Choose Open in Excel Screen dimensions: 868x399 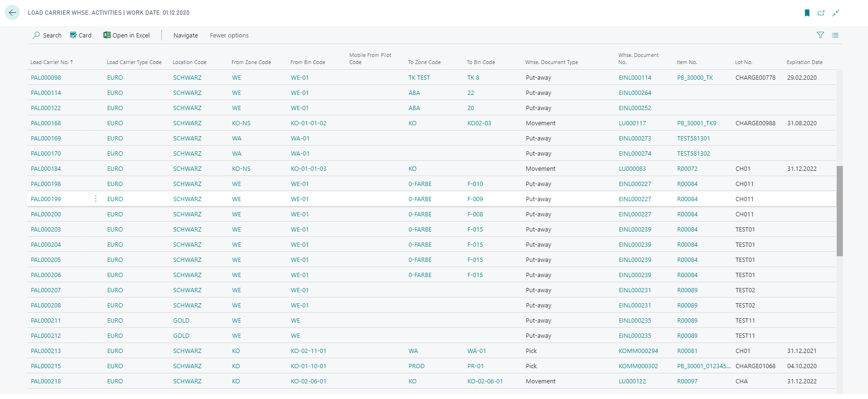[x=127, y=35]
